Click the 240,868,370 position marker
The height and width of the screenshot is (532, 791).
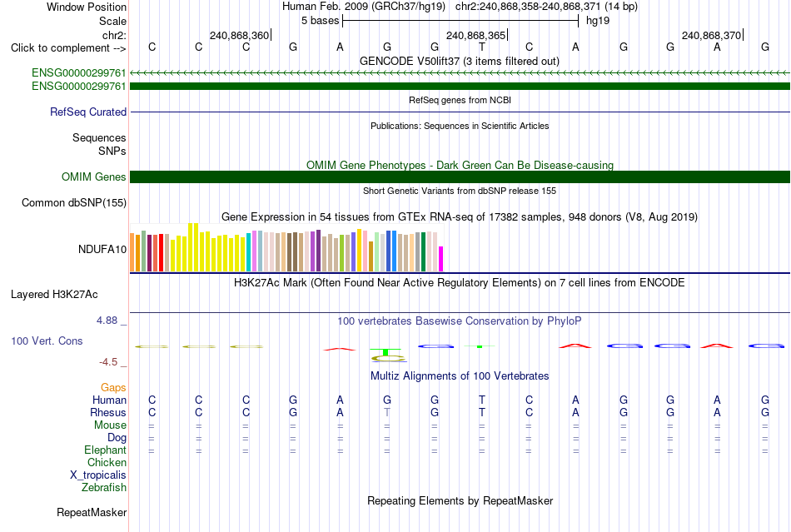pyautogui.click(x=711, y=35)
